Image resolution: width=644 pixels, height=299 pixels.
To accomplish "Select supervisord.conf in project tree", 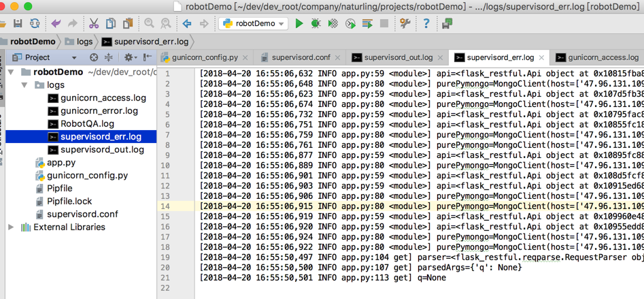I will coord(82,215).
